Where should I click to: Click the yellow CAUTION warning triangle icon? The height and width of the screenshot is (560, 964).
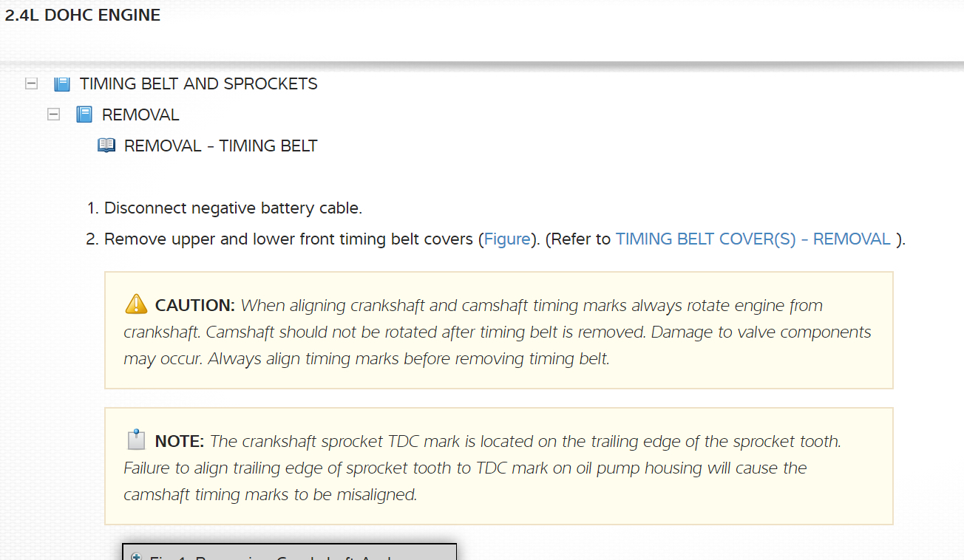click(x=136, y=304)
